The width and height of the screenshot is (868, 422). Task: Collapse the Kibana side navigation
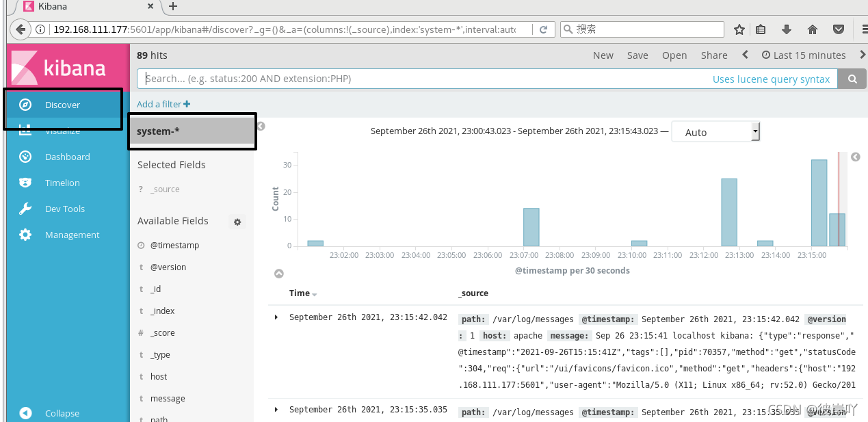(62, 413)
